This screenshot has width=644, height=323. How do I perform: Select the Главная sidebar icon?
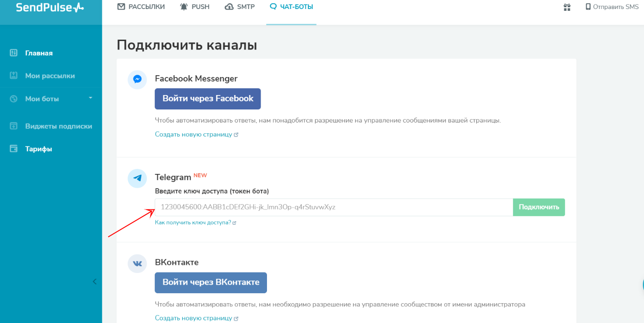click(x=14, y=53)
